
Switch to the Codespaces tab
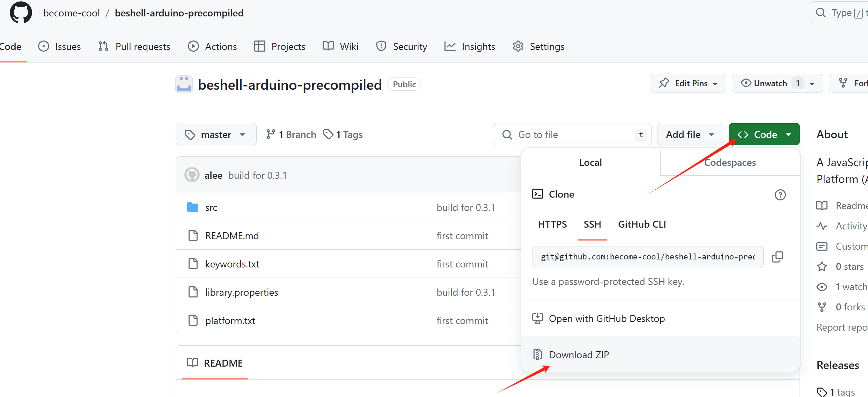pyautogui.click(x=730, y=162)
